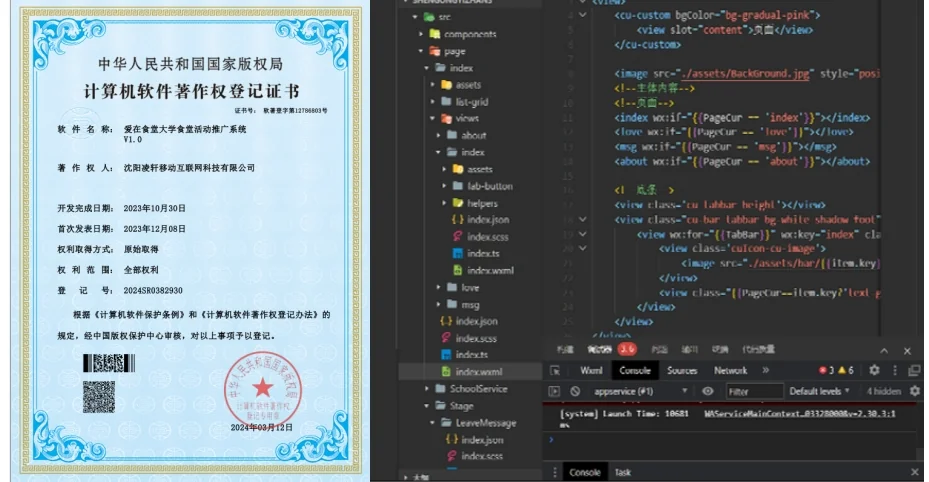Open the appservice (#1) context dropdown
This screenshot has width=929, height=482.
pyautogui.click(x=640, y=391)
